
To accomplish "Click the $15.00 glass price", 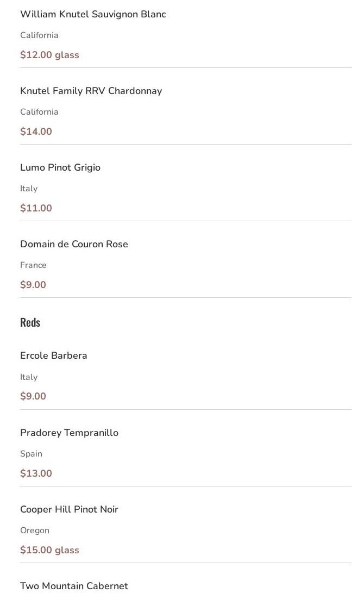I will [49, 550].
